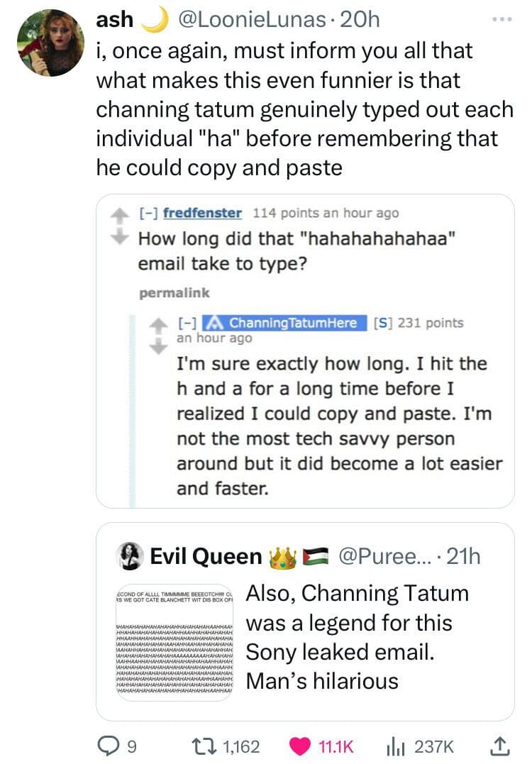Like the tweet with heart icon
The image size is (532, 764).
301,745
